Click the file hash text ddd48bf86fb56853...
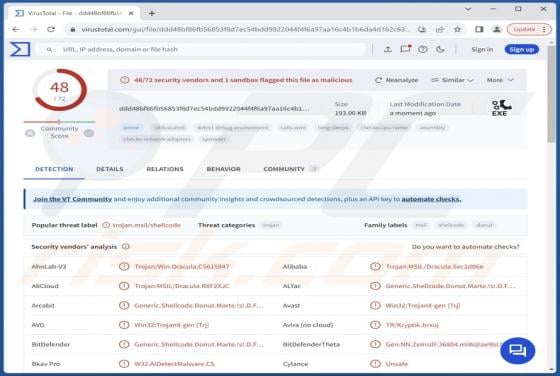 [x=214, y=109]
